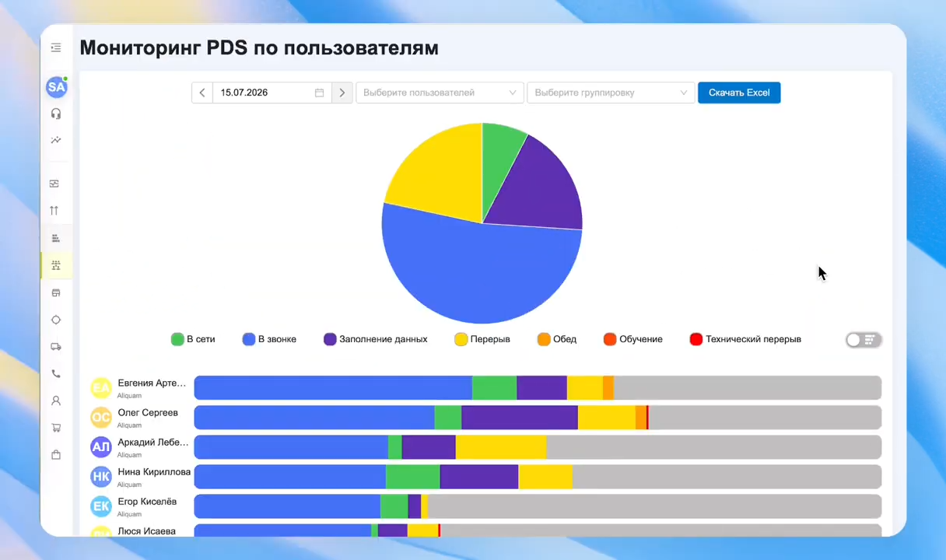The image size is (946, 560).
Task: Open the headset icon in sidebar
Action: tap(56, 114)
